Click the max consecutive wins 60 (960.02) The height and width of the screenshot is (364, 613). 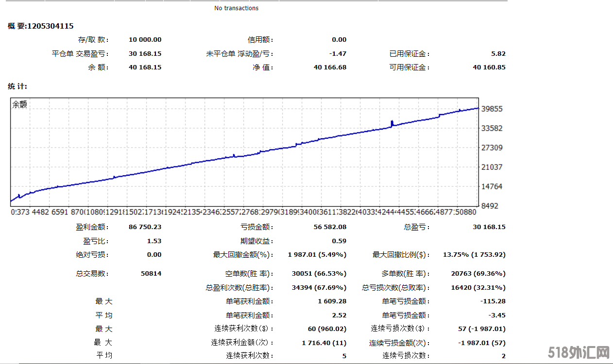(x=327, y=329)
